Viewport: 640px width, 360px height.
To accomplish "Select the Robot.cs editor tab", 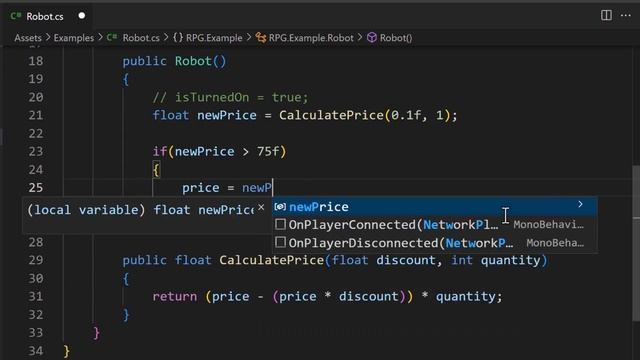I will point(48,16).
